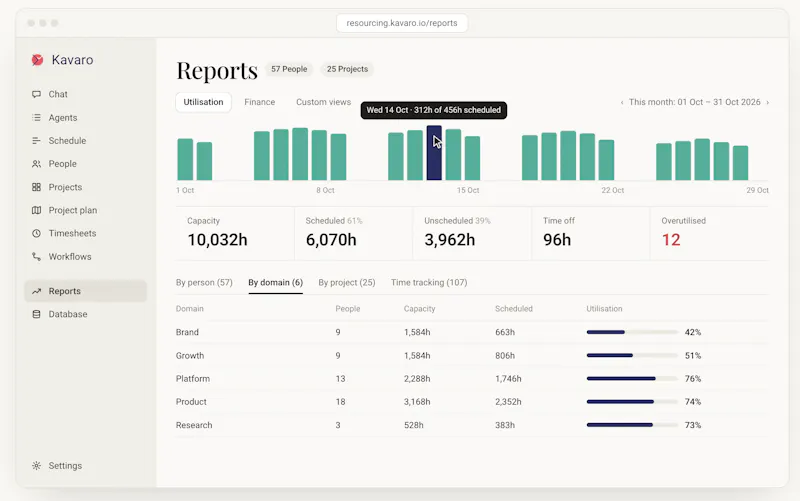Click the Kavaro logo icon
The image size is (800, 501).
coord(37,60)
